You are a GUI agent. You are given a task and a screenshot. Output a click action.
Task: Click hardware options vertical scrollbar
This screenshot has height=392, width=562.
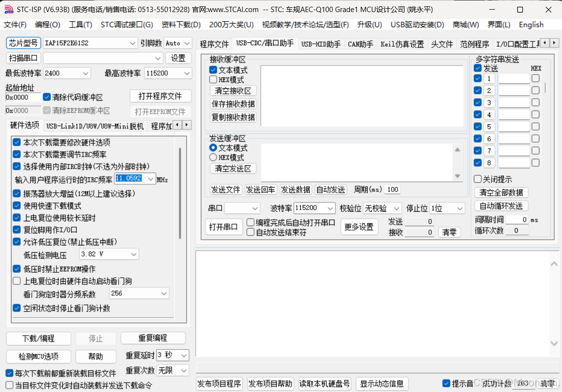[x=180, y=194]
